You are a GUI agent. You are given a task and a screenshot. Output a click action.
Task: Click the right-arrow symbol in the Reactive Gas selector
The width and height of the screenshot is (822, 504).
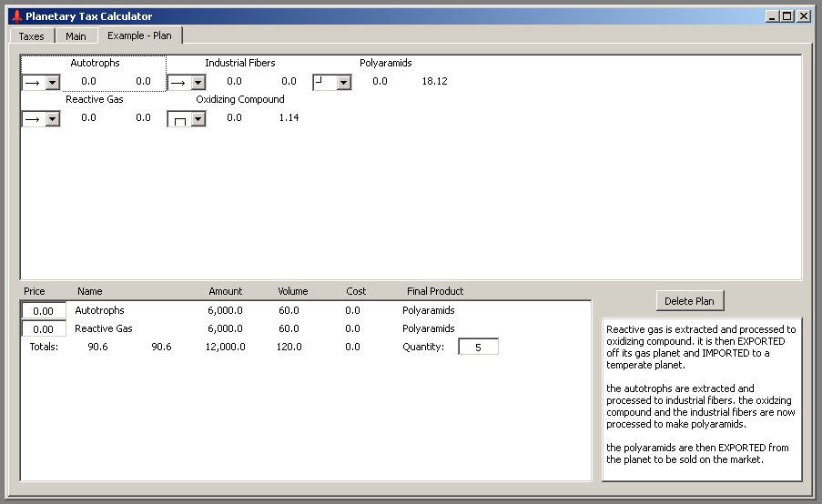32,118
